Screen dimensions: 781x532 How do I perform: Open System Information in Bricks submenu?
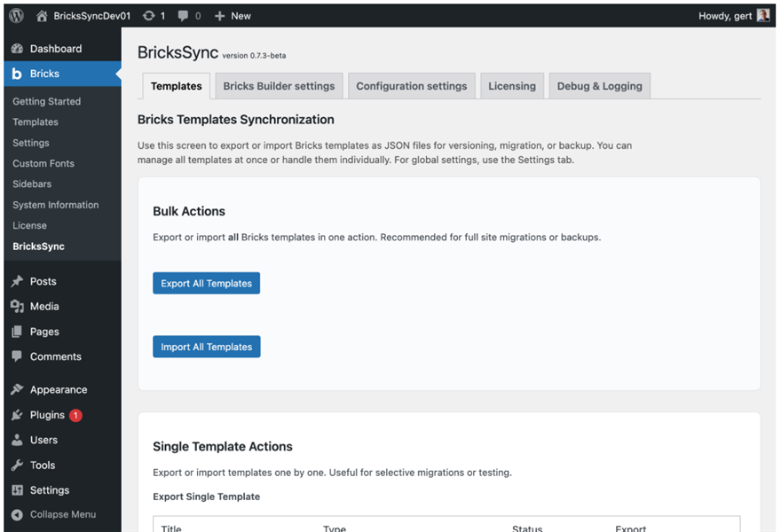pyautogui.click(x=55, y=205)
